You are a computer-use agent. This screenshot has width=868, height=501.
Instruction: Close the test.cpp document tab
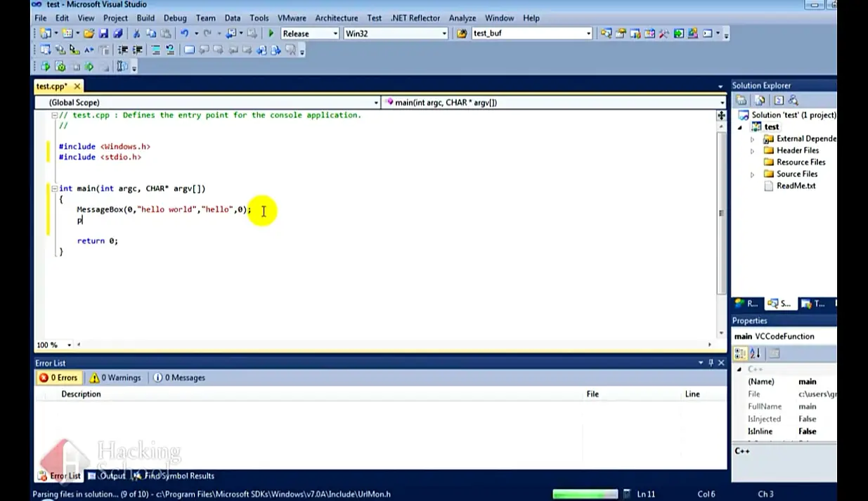pyautogui.click(x=77, y=86)
